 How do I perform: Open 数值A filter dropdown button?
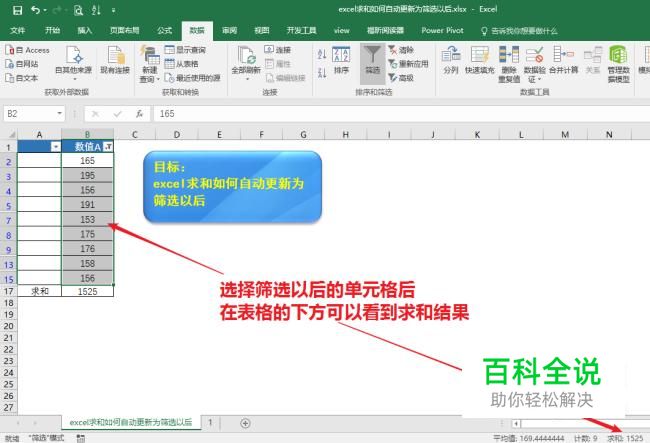pyautogui.click(x=108, y=147)
